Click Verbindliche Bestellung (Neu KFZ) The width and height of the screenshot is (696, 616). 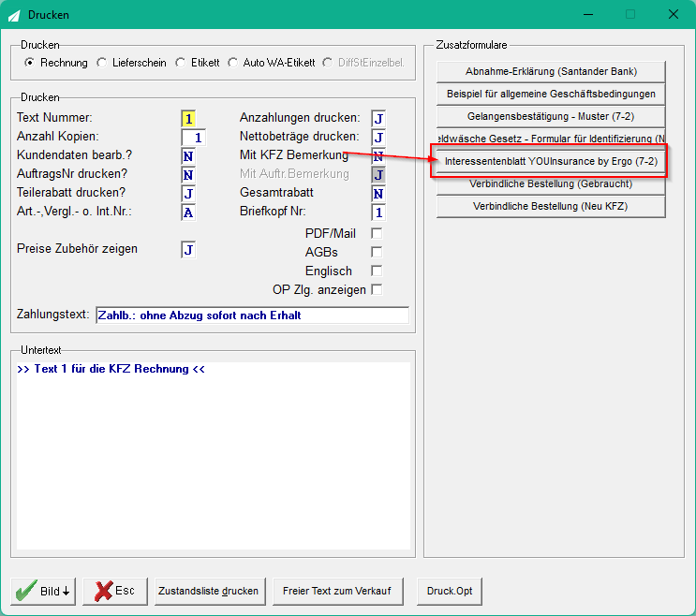551,206
